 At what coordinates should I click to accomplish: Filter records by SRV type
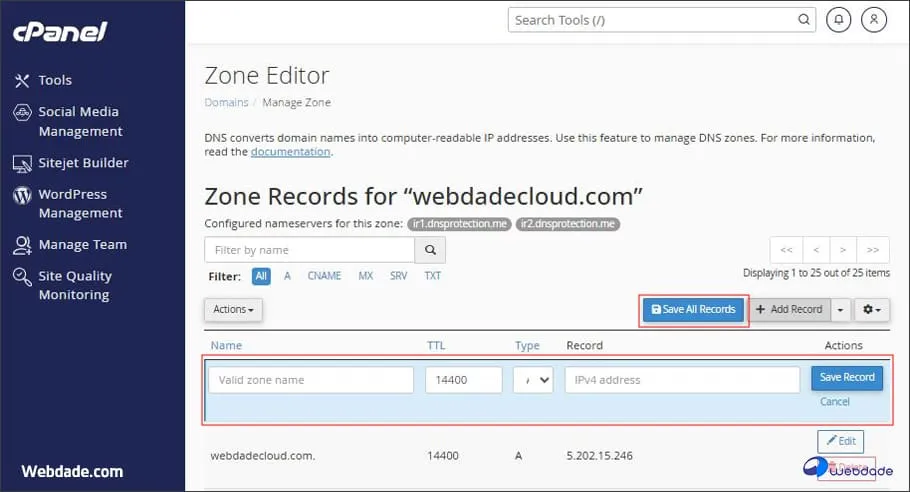[x=398, y=276]
